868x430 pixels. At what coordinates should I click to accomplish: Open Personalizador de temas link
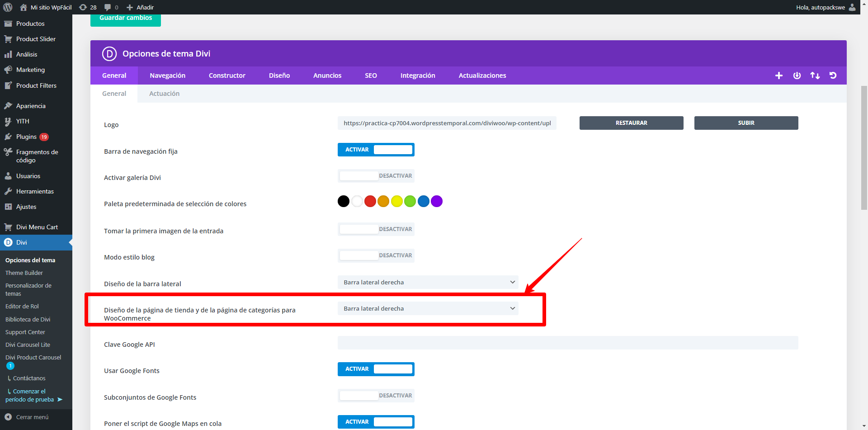point(28,289)
